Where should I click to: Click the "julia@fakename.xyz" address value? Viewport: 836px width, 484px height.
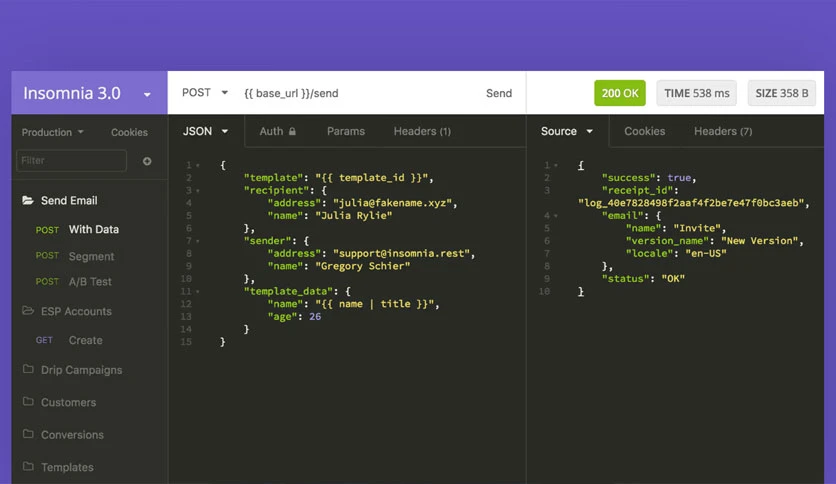(392, 203)
